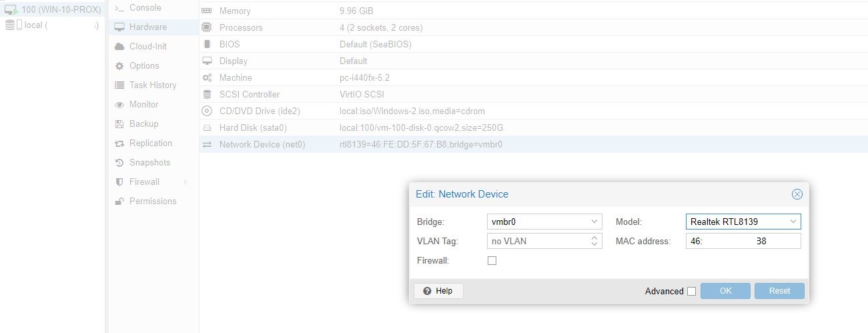This screenshot has width=868, height=333.
Task: Click the Snapshots history icon
Action: coord(119,163)
